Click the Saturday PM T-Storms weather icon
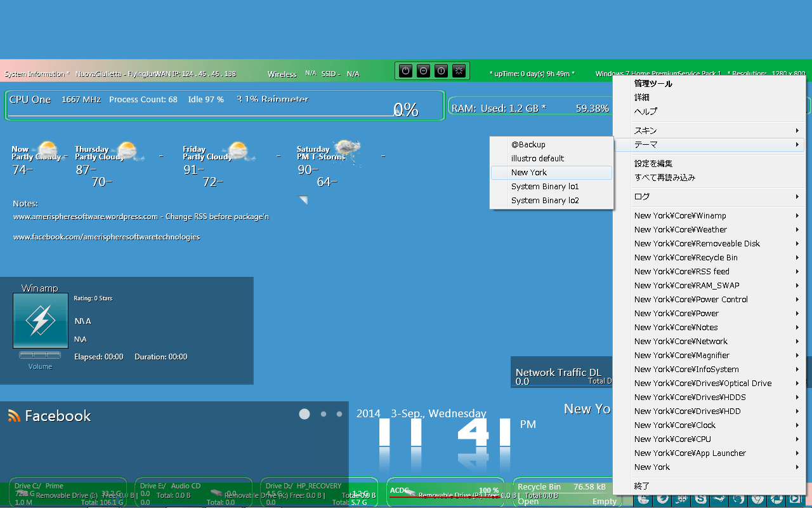The height and width of the screenshot is (508, 812). [x=348, y=149]
